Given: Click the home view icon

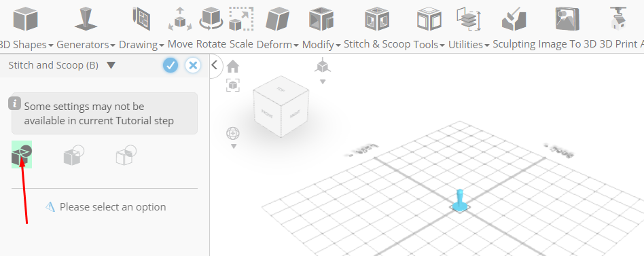Looking at the screenshot, I should pyautogui.click(x=233, y=66).
